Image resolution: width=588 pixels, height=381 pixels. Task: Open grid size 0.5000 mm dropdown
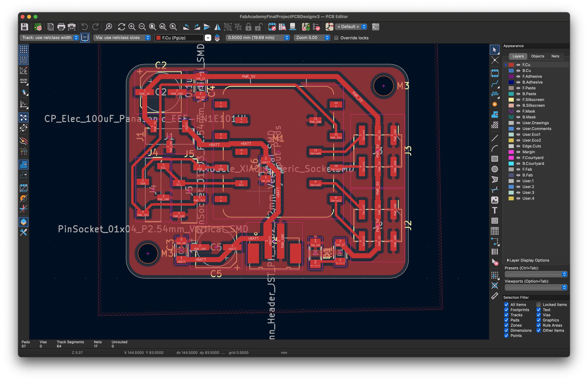257,38
